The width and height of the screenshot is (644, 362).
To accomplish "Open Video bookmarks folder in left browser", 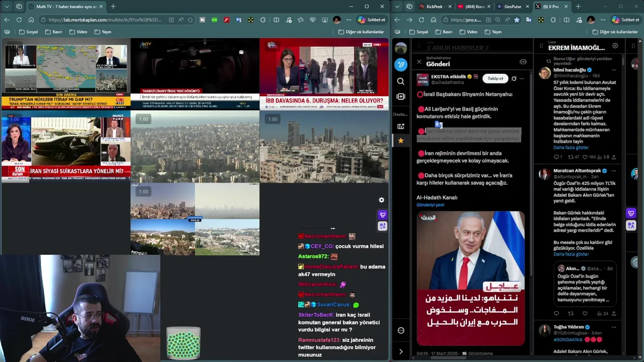I will pyautogui.click(x=77, y=32).
